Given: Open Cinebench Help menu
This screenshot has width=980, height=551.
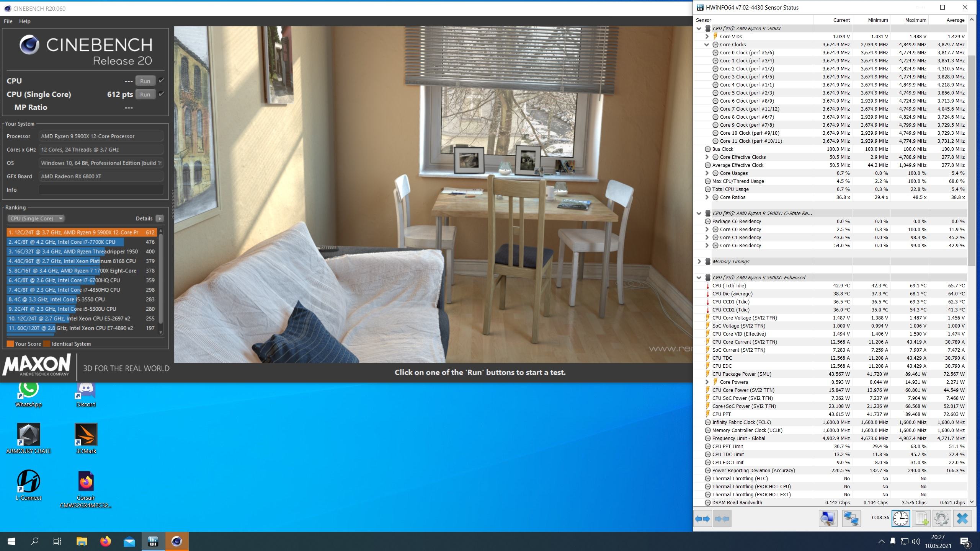Looking at the screenshot, I should (x=25, y=21).
